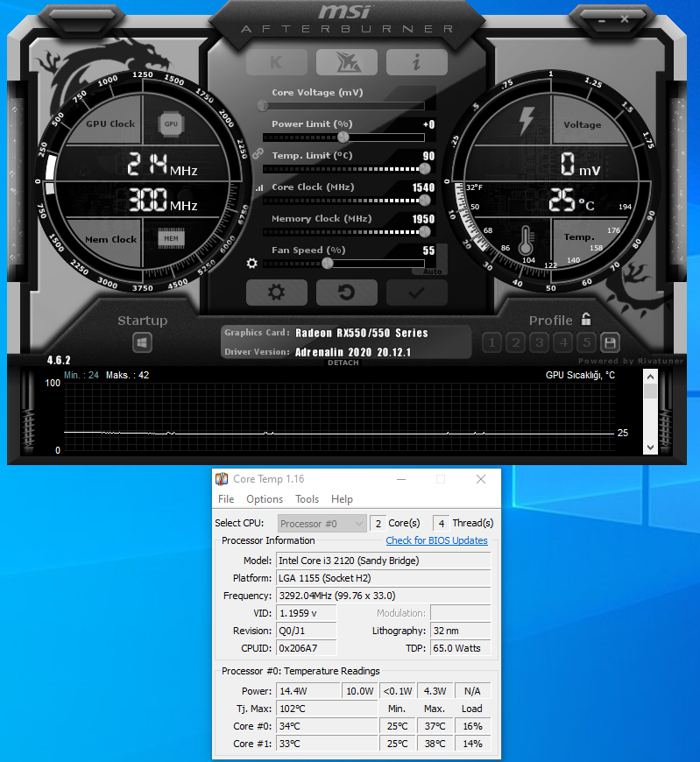This screenshot has height=762, width=700.
Task: Open the Help menu in Core Temp
Action: 342,499
